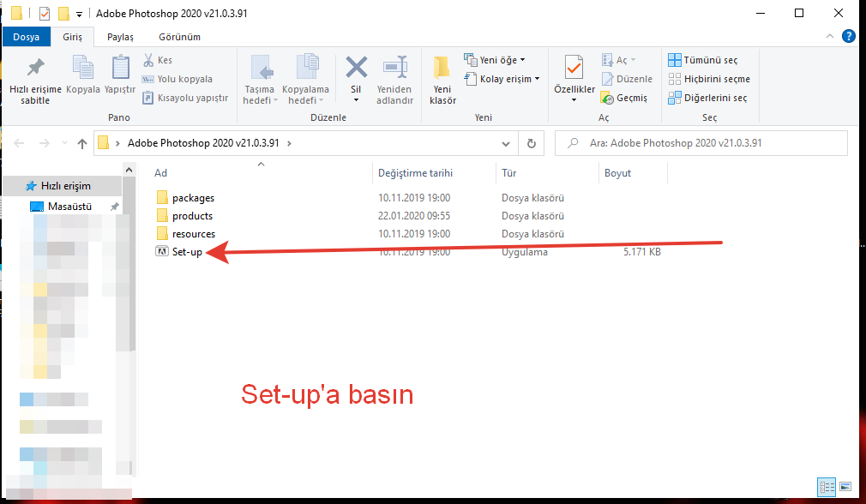Open Yeni öğe dropdown
Viewport: 866px width, 504px height.
495,60
